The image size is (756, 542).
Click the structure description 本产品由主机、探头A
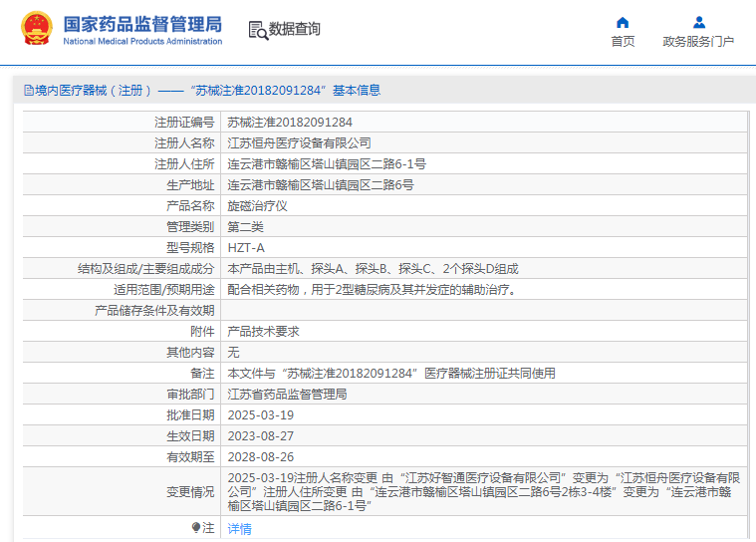click(373, 269)
